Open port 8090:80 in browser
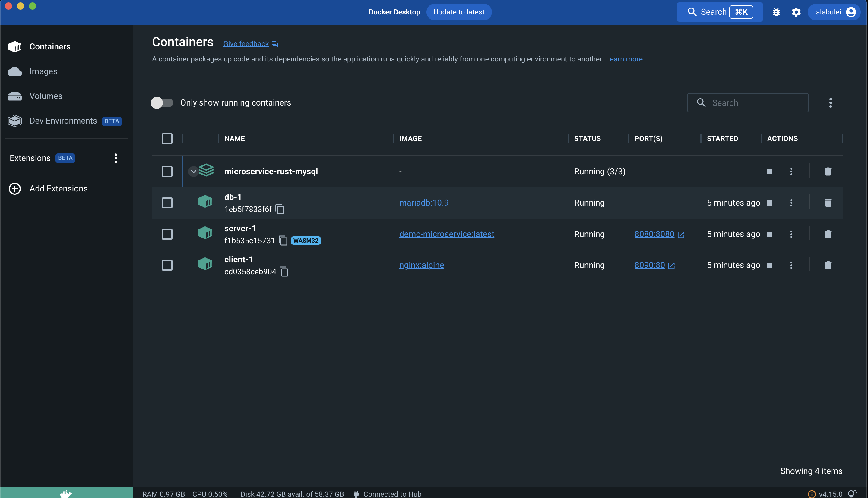This screenshot has width=868, height=498. 654,265
